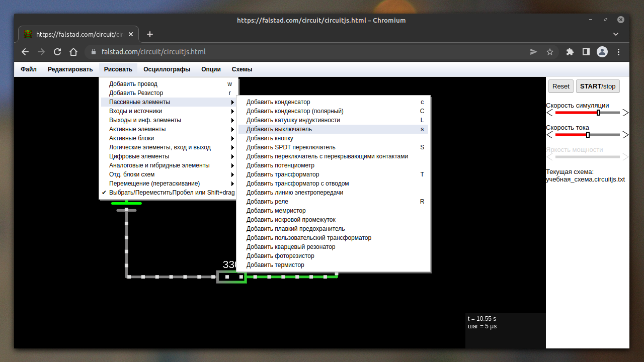Click the Скорость симуляции slider handle

click(598, 113)
